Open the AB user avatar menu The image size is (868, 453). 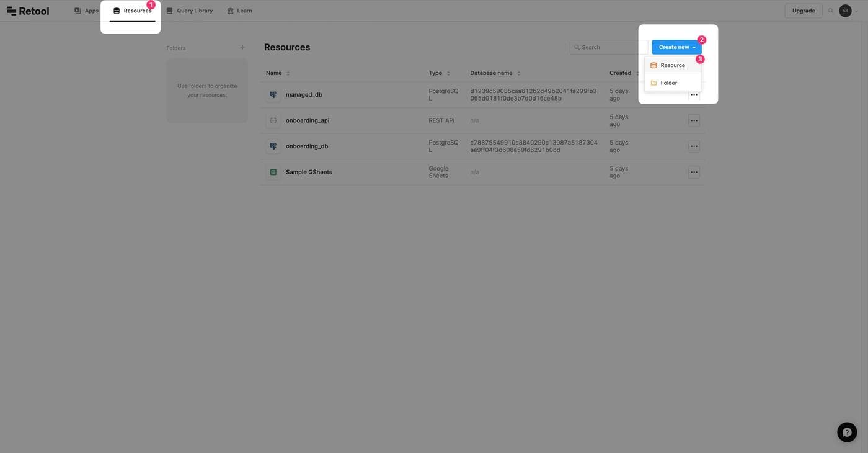(x=845, y=11)
